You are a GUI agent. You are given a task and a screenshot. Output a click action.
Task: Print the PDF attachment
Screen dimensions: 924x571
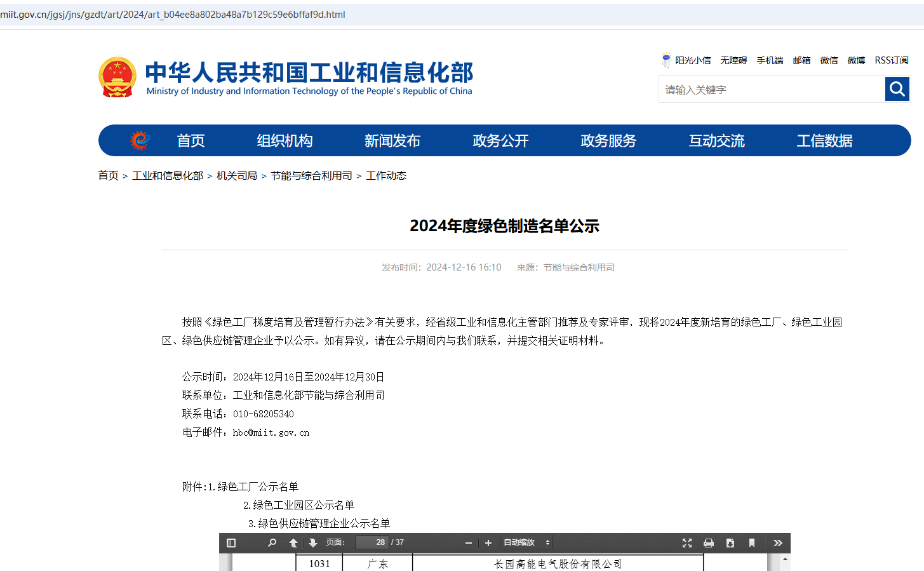click(708, 542)
